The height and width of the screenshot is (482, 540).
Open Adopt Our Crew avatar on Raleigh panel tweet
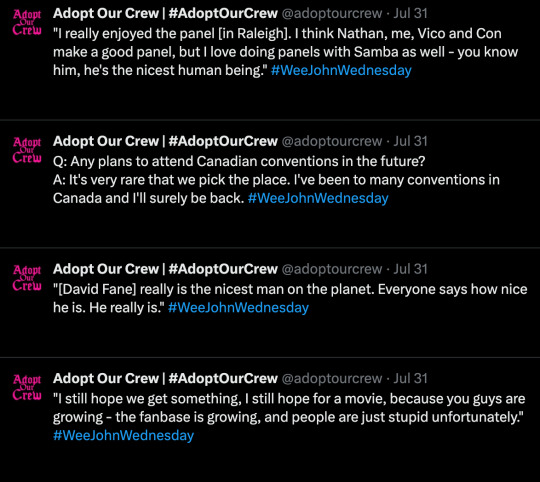point(27,22)
